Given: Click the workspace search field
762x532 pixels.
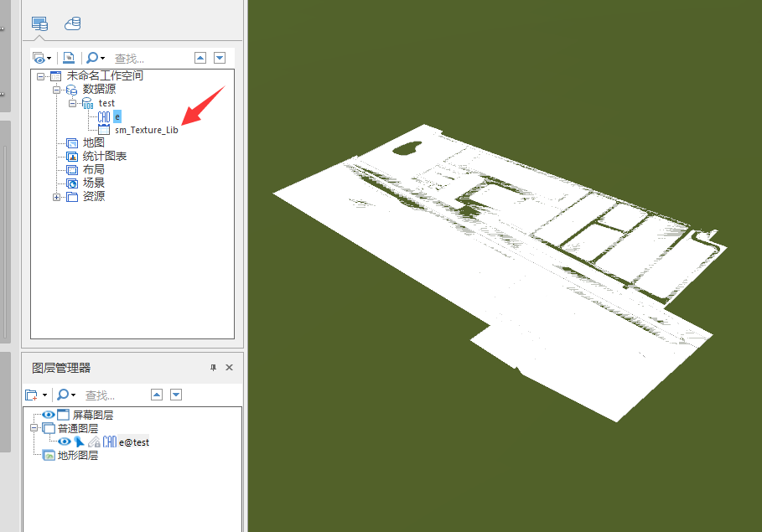Looking at the screenshot, I should point(150,59).
